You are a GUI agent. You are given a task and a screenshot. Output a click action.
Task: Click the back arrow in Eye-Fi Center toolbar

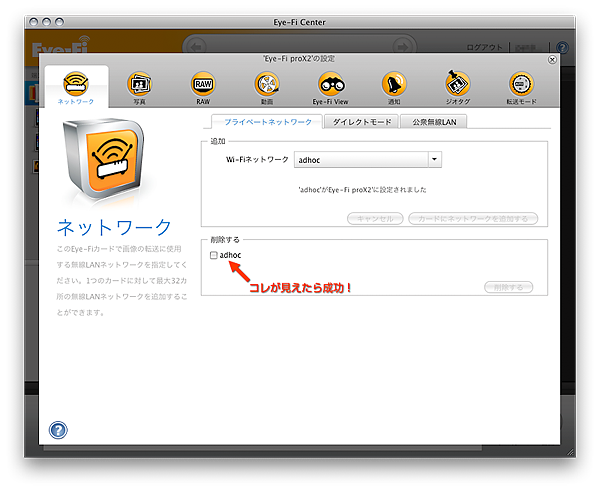[196, 47]
